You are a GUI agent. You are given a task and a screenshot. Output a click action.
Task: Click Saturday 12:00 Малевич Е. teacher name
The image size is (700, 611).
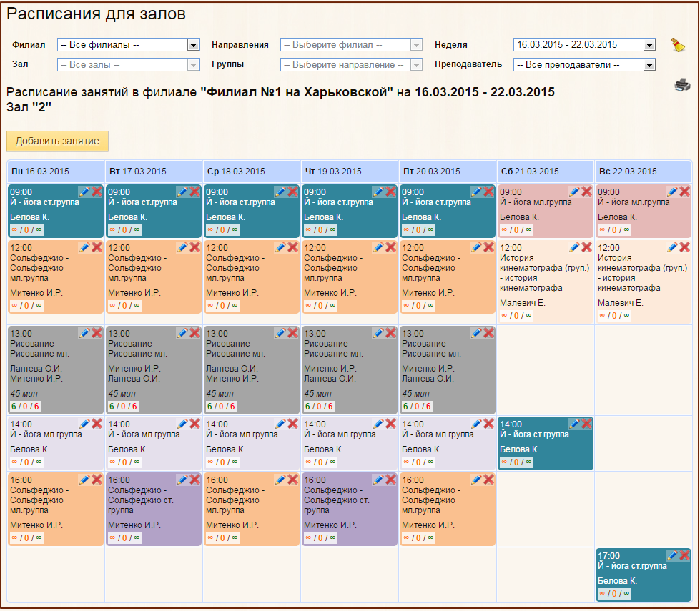pyautogui.click(x=523, y=302)
